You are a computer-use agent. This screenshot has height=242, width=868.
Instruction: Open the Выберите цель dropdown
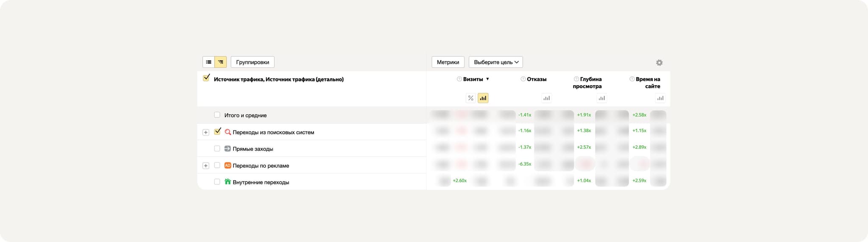click(x=495, y=62)
